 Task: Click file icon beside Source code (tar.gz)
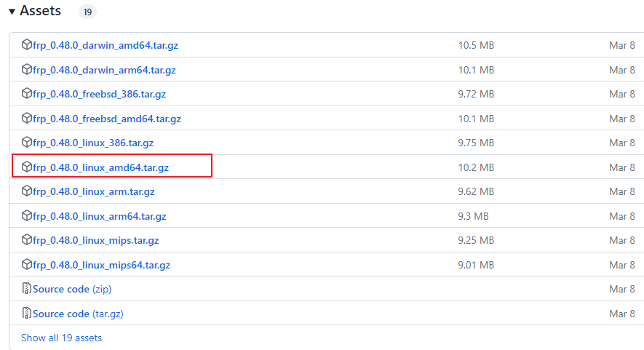tap(27, 314)
